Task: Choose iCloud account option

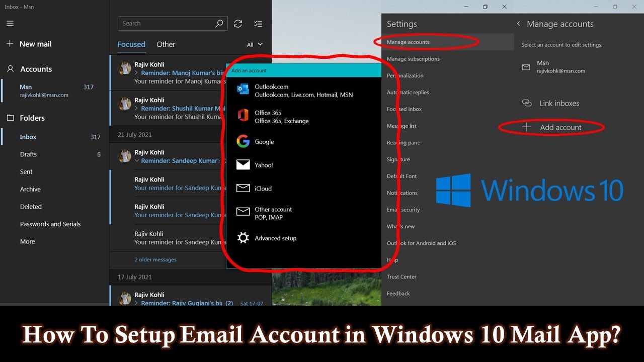Action: click(303, 189)
